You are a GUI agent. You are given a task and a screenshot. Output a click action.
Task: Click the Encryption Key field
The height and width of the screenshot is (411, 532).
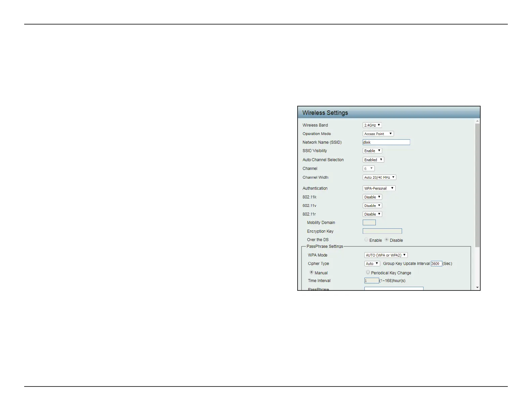(x=382, y=231)
